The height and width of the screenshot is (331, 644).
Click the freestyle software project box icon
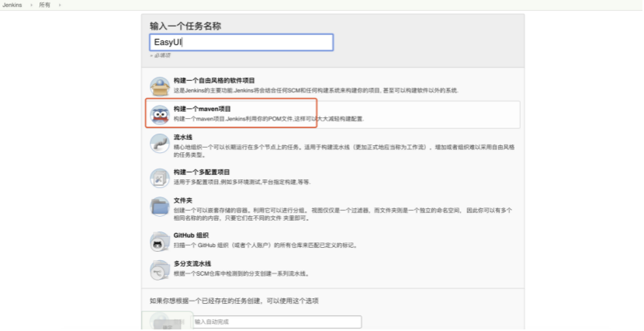point(160,86)
